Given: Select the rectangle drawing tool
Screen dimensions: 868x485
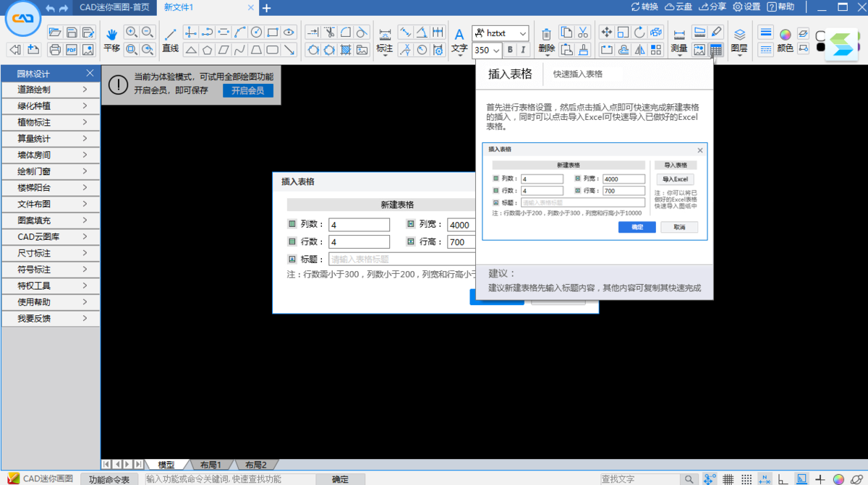Looking at the screenshot, I should [x=273, y=32].
